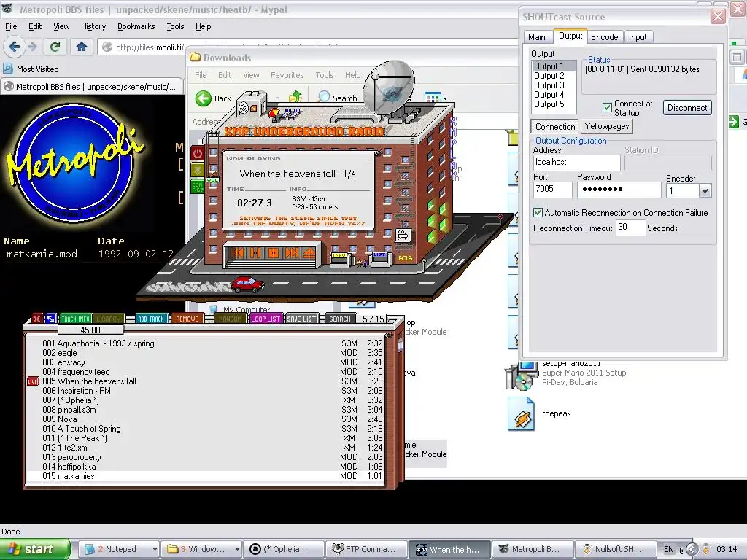Screen dimensions: 747x560
Task: Click the Reload button in Mypal
Action: (55, 47)
